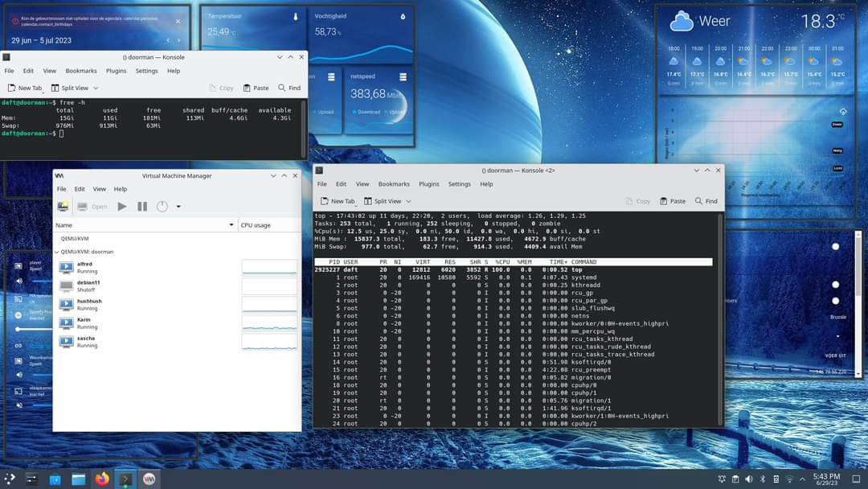Open Bookmarks menu in first Konsole window

[x=81, y=71]
